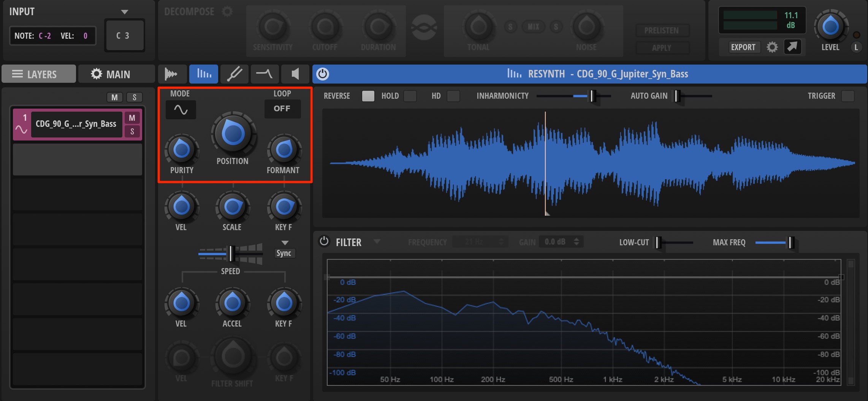The width and height of the screenshot is (868, 401).
Task: Enable the Hold checkbox
Action: (410, 96)
